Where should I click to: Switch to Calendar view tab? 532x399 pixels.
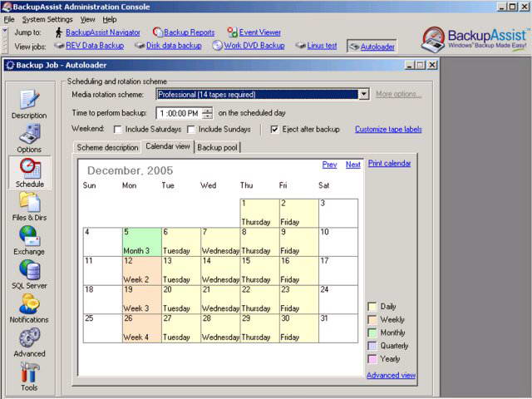pos(168,146)
